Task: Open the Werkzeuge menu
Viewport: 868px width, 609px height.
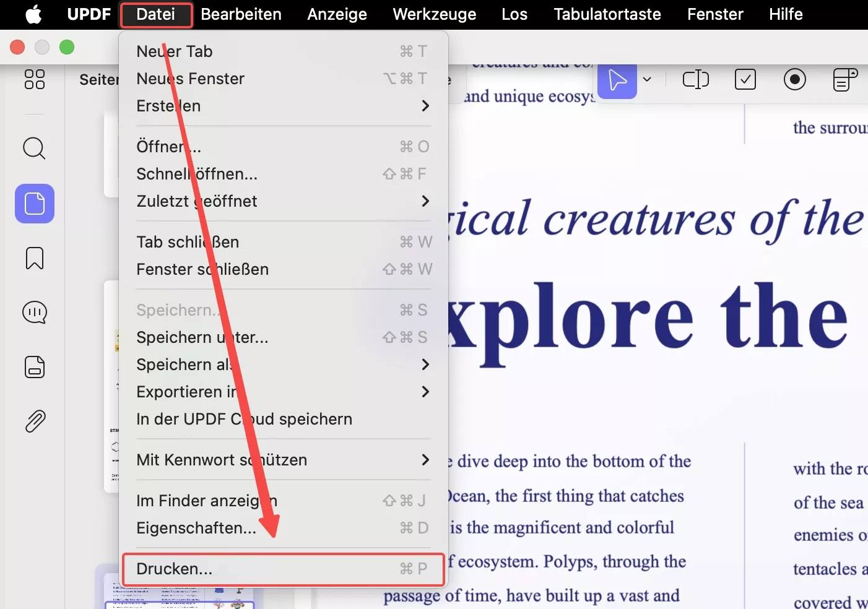Action: tap(434, 14)
